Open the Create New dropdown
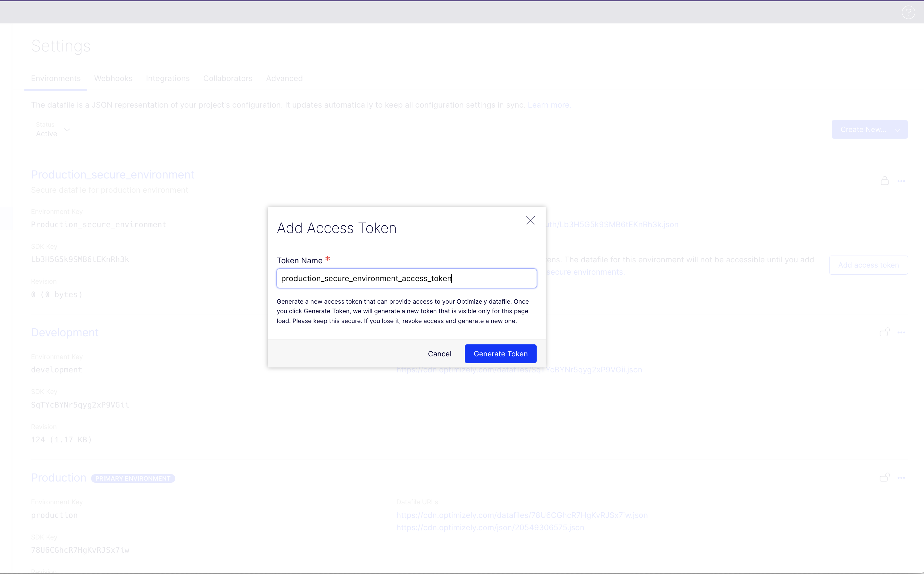Screen dimensions: 924x574 (x=869, y=129)
